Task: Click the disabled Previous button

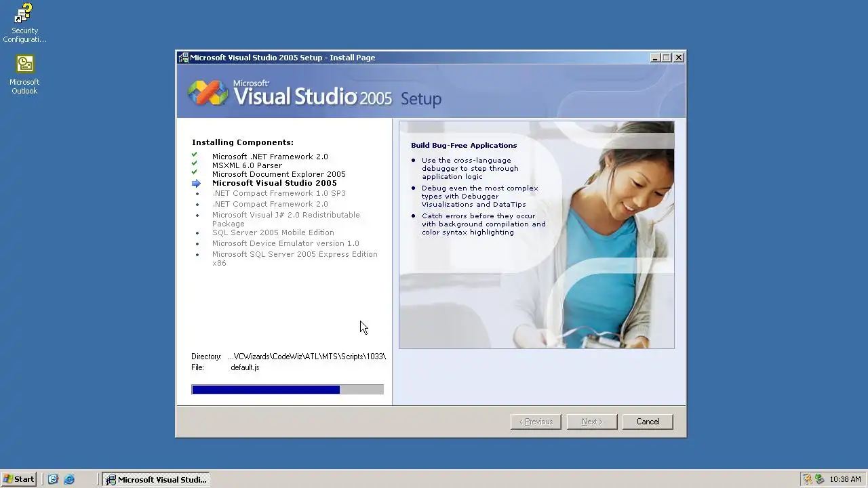Action: (536, 422)
